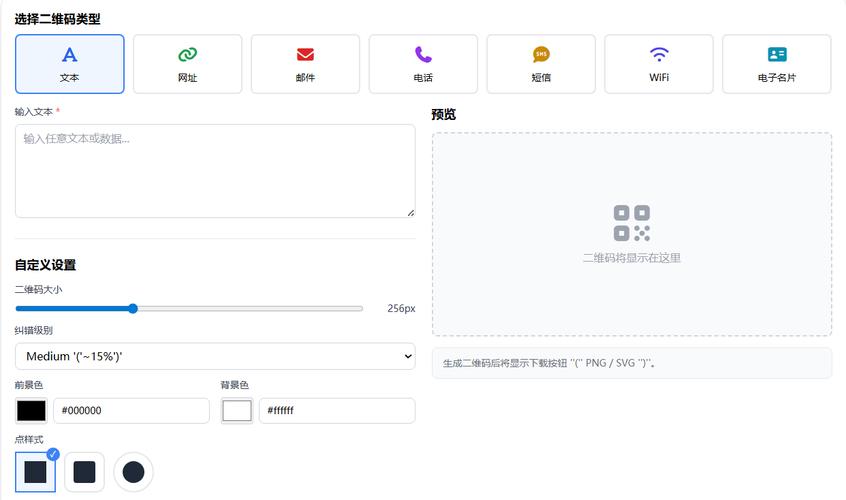Click the 选择二维码类型 heading
The image size is (846, 500).
57,19
